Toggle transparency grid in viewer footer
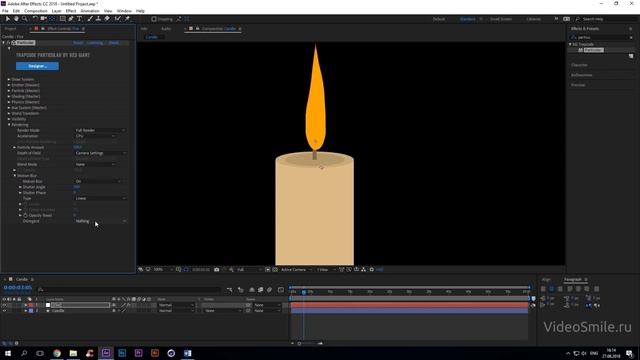 [275, 269]
